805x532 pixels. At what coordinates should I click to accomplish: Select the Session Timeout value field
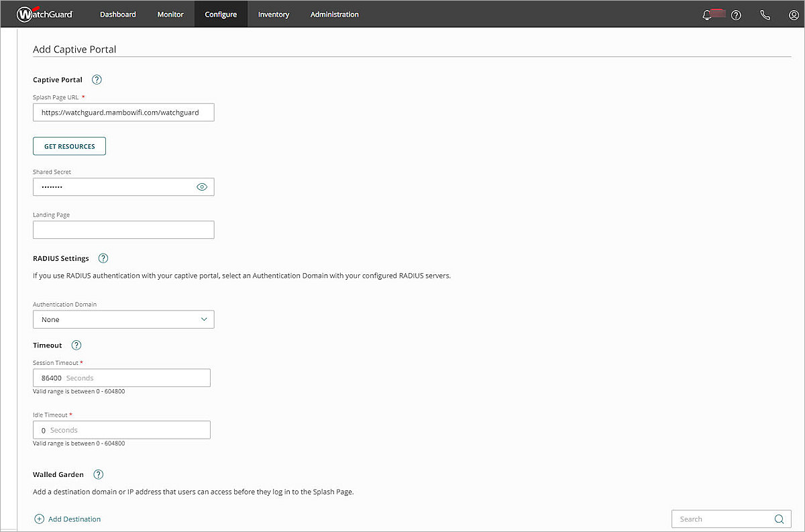point(121,378)
